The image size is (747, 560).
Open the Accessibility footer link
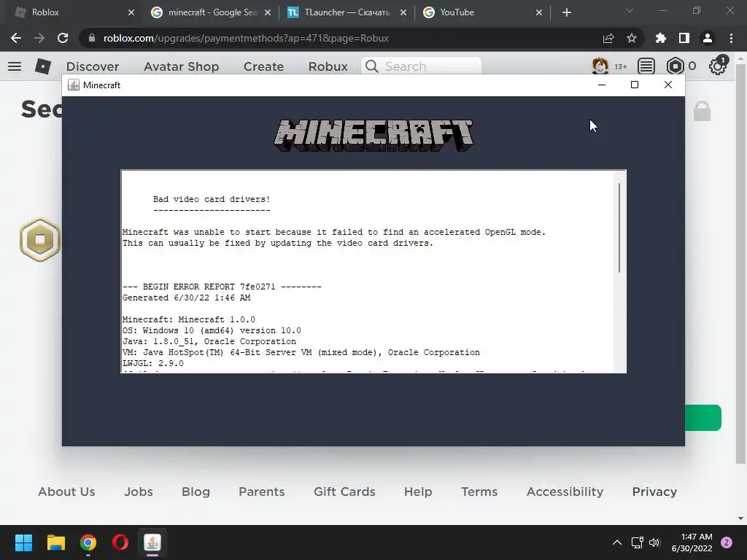tap(565, 491)
